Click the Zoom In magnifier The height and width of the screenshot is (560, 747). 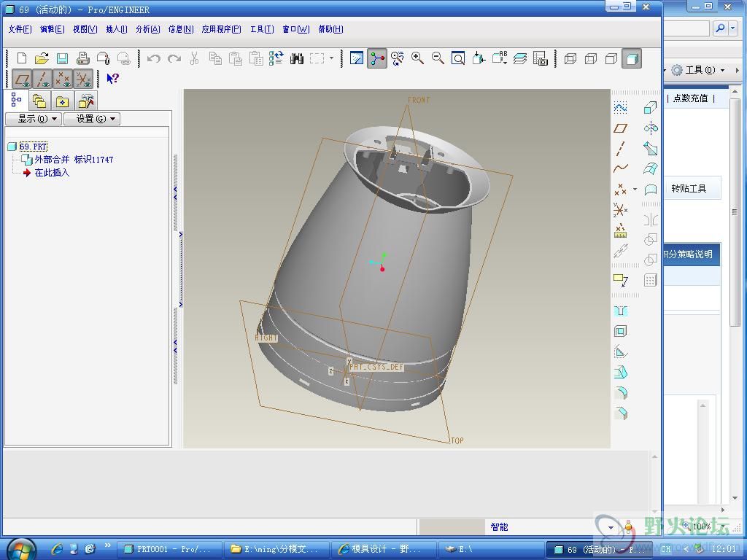point(418,58)
